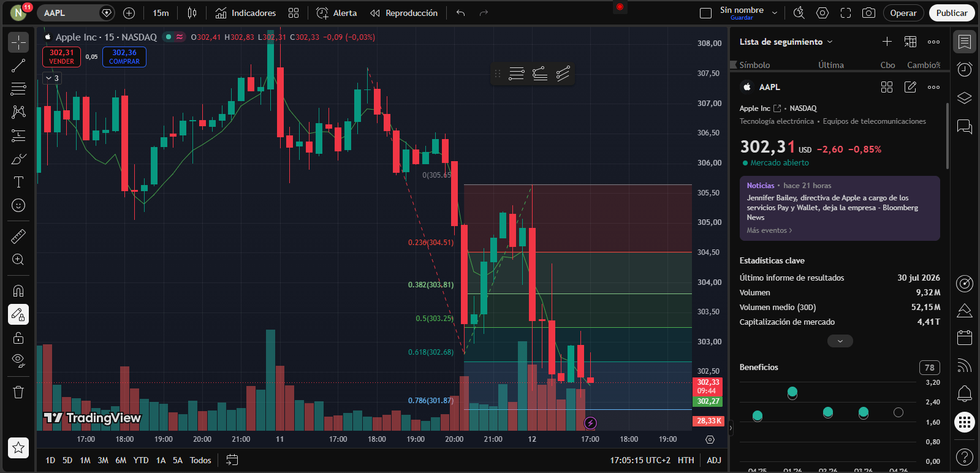
Task: Toggle ADJ adjusted data
Action: click(714, 460)
